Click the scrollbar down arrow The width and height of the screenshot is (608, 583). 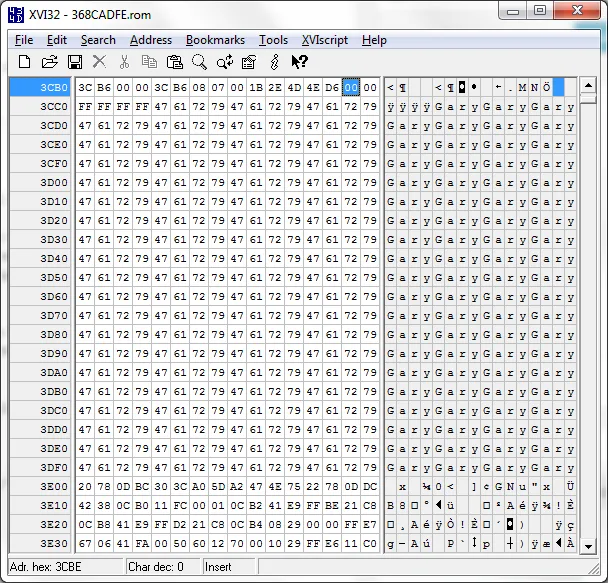[588, 546]
